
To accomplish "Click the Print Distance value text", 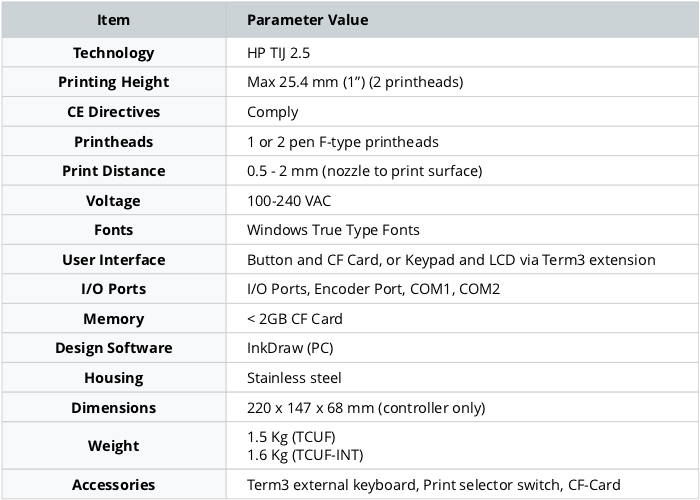I will [x=364, y=171].
